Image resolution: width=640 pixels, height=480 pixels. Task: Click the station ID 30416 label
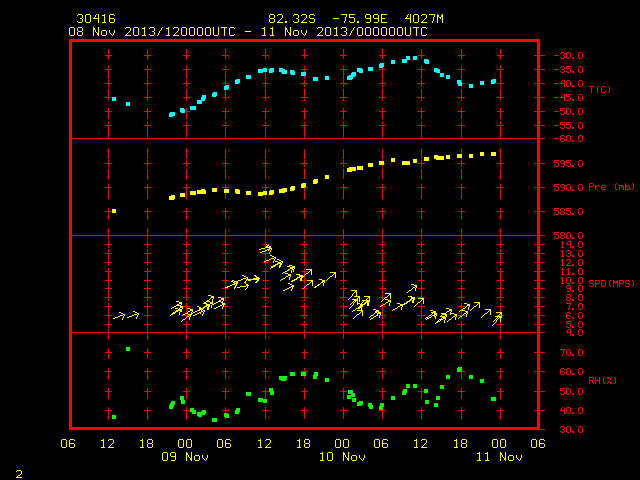(96, 19)
